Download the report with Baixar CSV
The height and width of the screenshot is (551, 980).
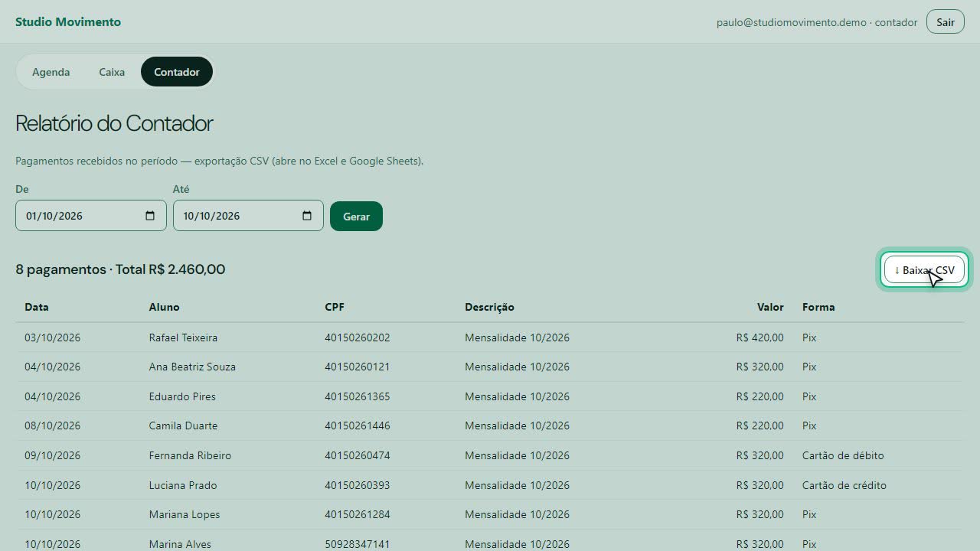924,269
